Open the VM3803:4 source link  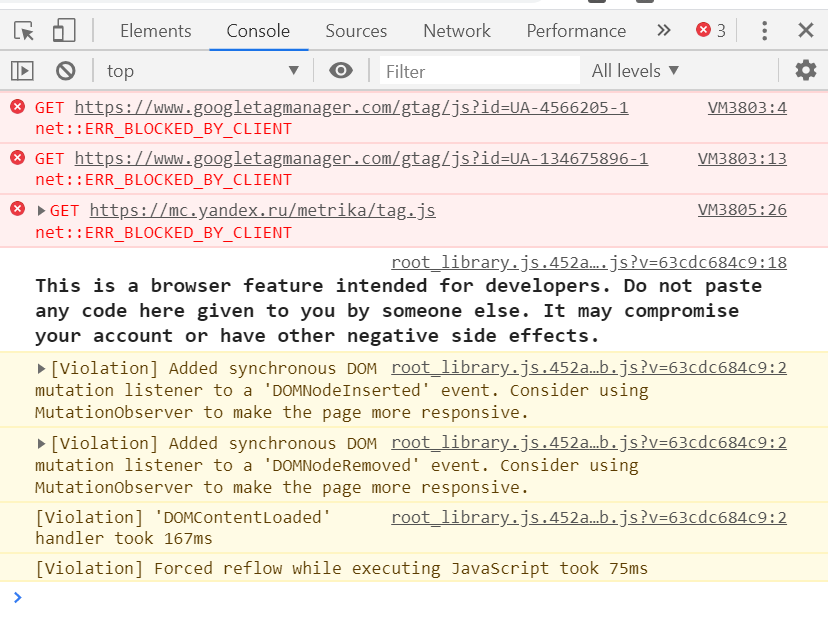[747, 107]
